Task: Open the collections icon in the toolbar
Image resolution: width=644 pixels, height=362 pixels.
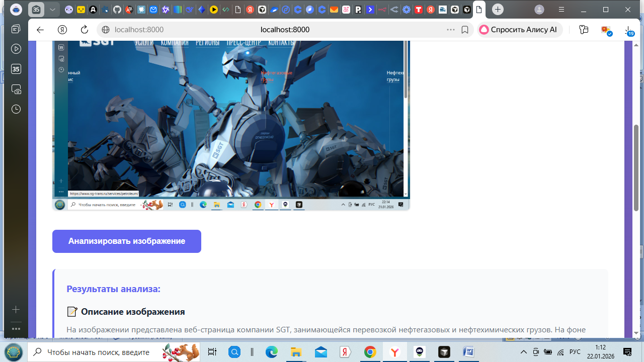Action: 584,30
